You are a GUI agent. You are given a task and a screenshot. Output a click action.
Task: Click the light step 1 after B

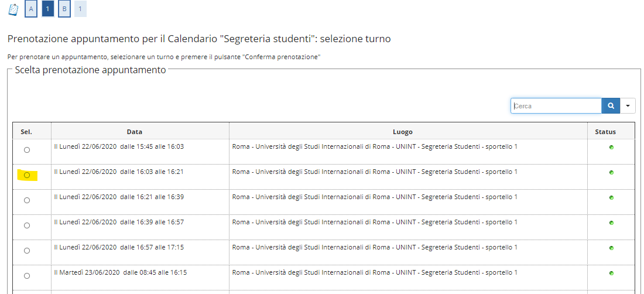point(80,9)
